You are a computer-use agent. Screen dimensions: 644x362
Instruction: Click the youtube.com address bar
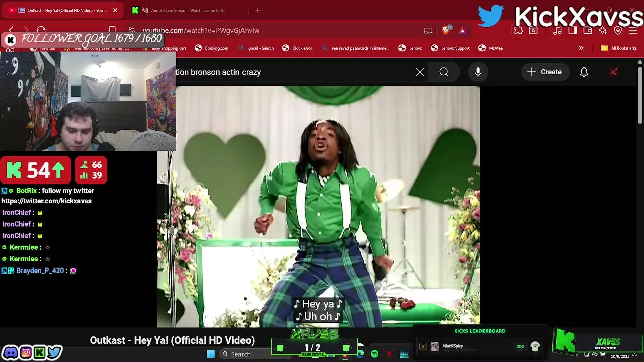click(277, 30)
